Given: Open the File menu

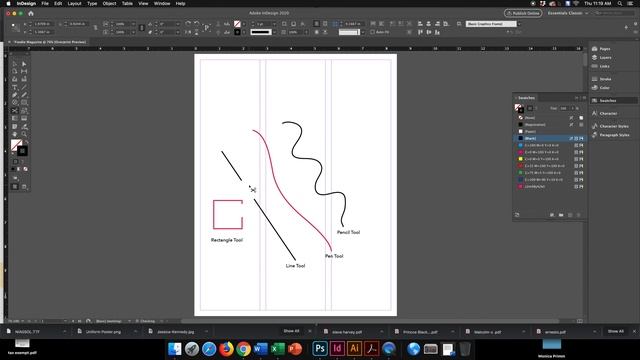Looking at the screenshot, I should [x=45, y=3].
